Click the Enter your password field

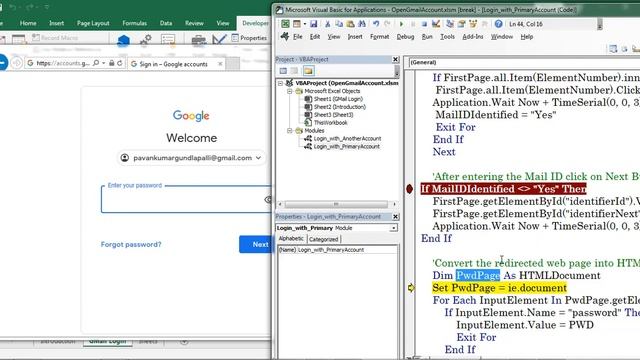click(x=186, y=199)
